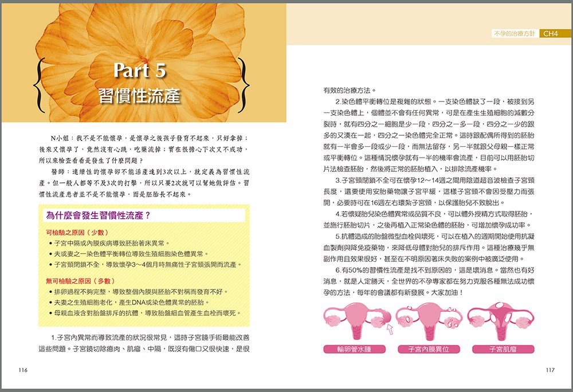This screenshot has height=392, width=573.
Task: Click the paragraph beginning N小姐
Action: coord(144,149)
